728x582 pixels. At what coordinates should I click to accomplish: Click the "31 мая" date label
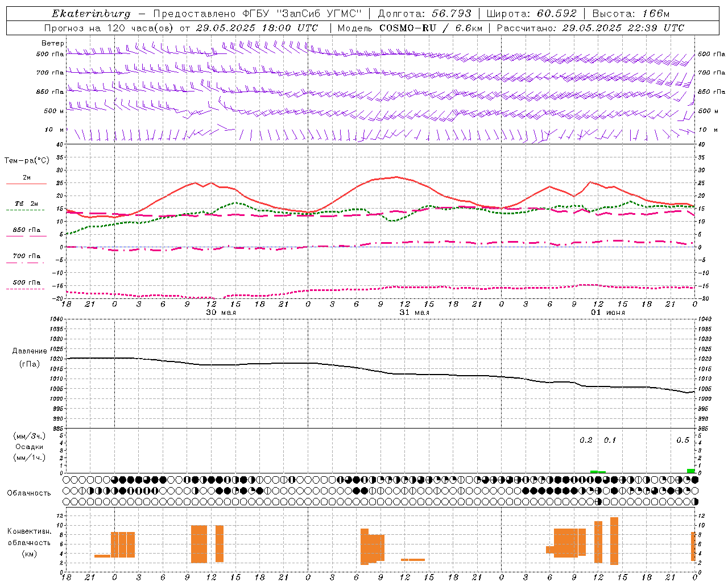[415, 313]
